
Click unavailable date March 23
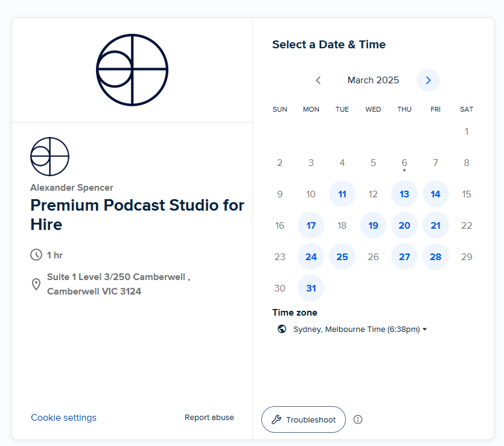click(279, 256)
